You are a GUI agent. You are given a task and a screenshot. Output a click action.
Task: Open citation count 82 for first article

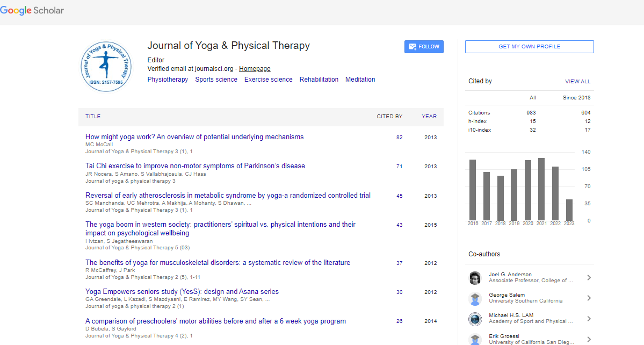pyautogui.click(x=399, y=138)
